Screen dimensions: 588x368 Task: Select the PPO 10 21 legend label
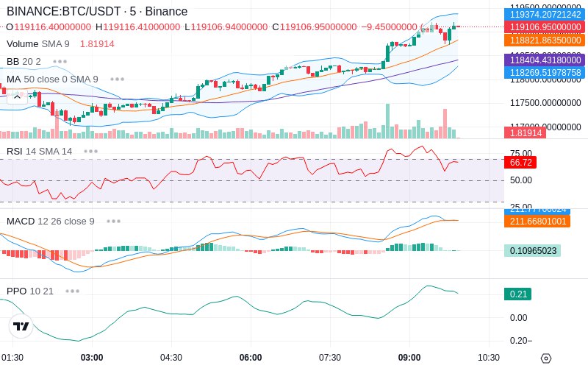[30, 291]
